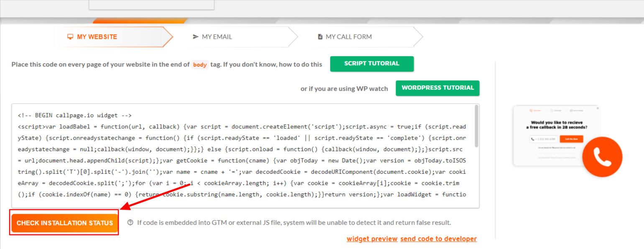
Task: Click the document icon beside My Call Form
Action: coord(320,37)
